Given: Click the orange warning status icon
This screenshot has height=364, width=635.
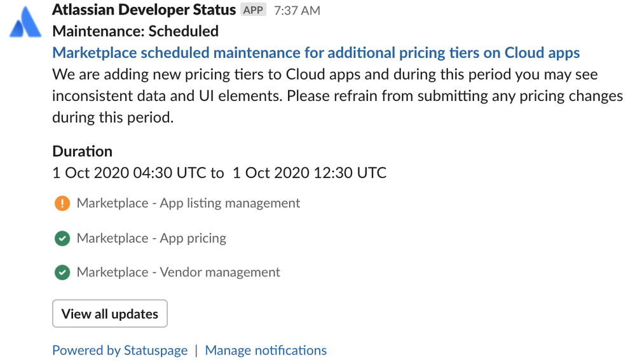Looking at the screenshot, I should click(62, 203).
